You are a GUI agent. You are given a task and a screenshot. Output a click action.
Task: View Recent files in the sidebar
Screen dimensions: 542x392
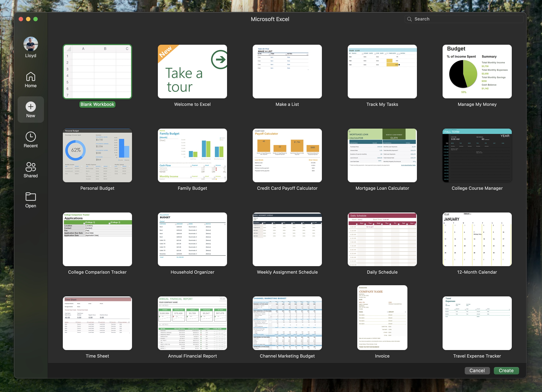pos(30,140)
